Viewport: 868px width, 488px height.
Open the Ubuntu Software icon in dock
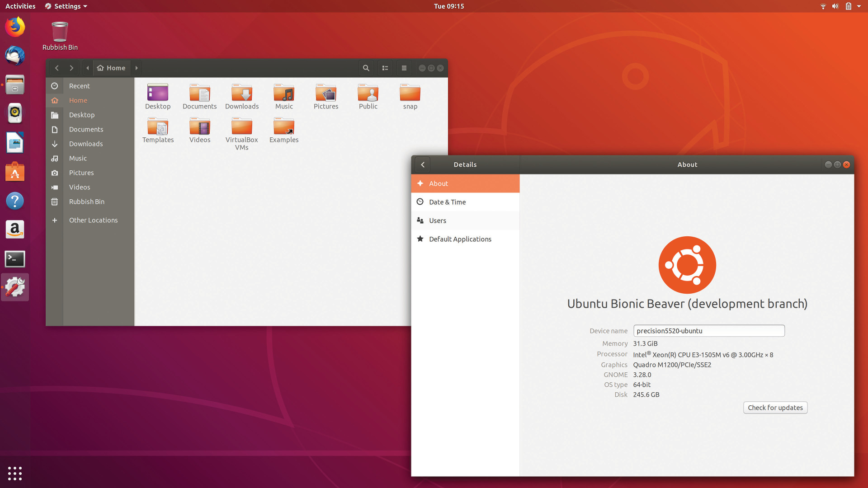pos(15,172)
